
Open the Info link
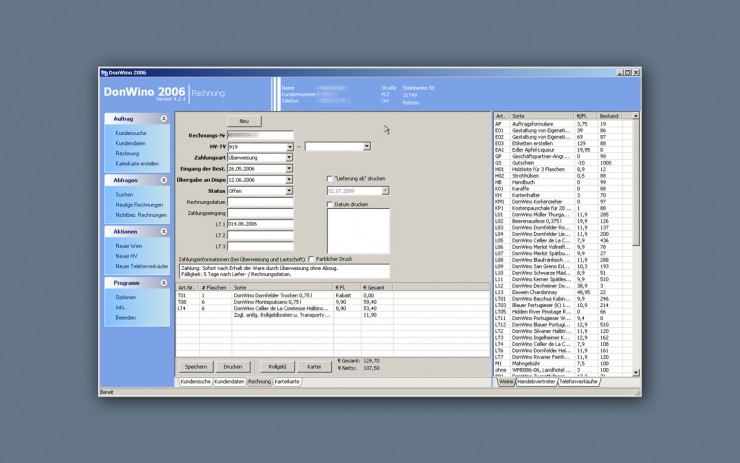pos(121,308)
